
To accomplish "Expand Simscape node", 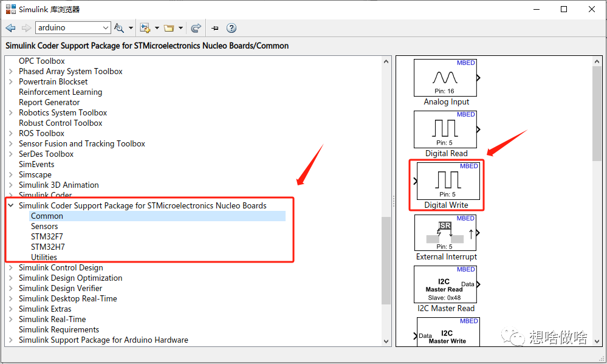I will coord(11,174).
